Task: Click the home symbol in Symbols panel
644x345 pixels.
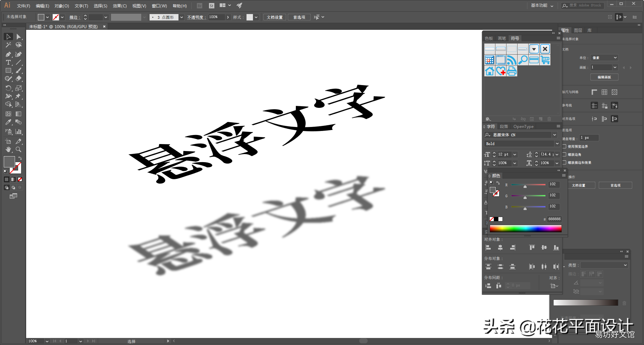Action: coord(490,71)
